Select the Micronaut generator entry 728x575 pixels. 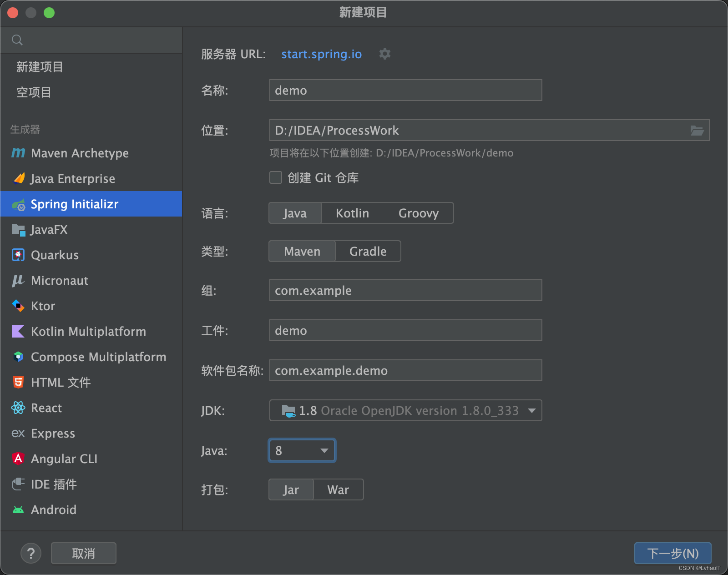tap(91, 280)
